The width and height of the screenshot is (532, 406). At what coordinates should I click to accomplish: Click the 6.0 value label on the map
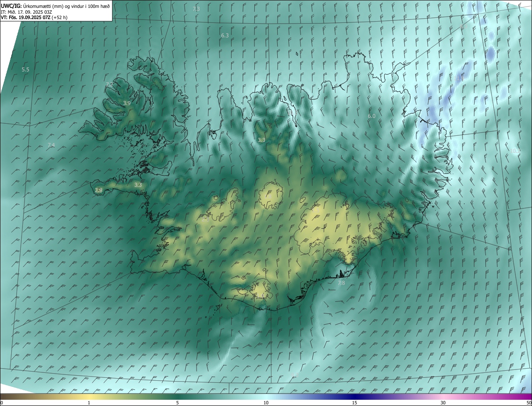coord(372,116)
